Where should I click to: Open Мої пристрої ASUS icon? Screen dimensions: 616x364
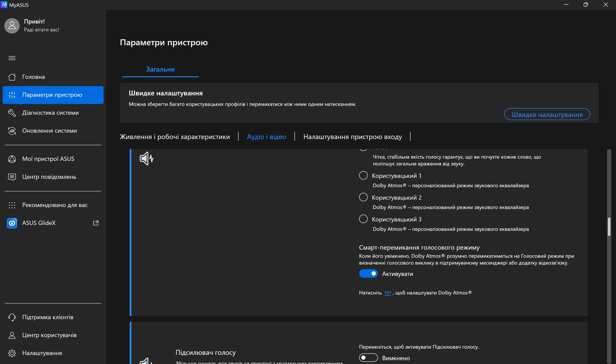pos(12,159)
